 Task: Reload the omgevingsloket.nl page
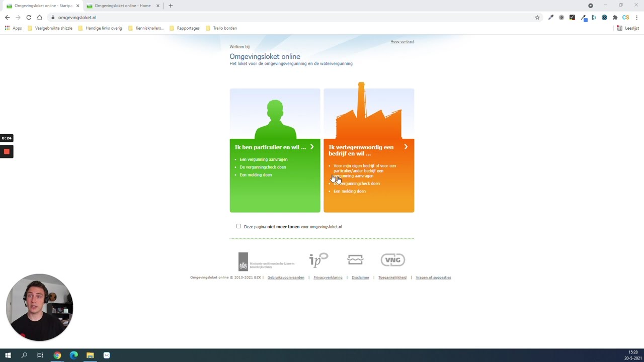(29, 18)
